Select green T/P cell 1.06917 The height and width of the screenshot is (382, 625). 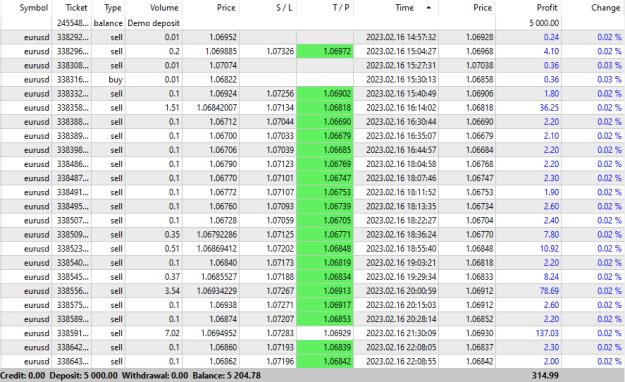pyautogui.click(x=325, y=305)
